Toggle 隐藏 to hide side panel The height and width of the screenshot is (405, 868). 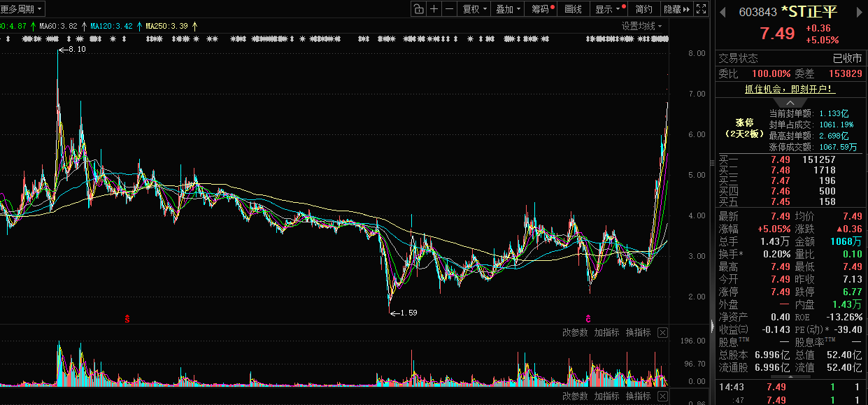[x=676, y=9]
